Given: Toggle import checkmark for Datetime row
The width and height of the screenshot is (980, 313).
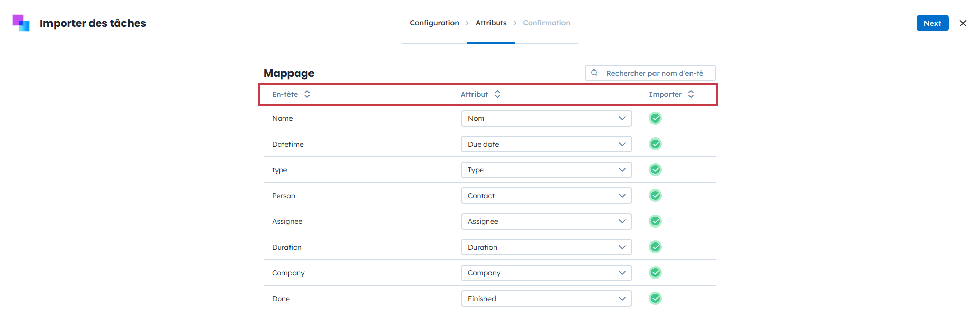Looking at the screenshot, I should (655, 144).
